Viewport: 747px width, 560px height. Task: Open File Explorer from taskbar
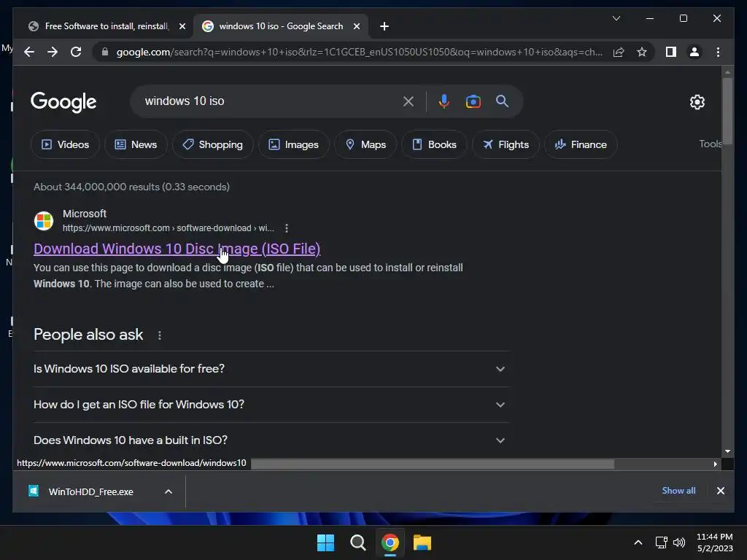[x=422, y=542]
